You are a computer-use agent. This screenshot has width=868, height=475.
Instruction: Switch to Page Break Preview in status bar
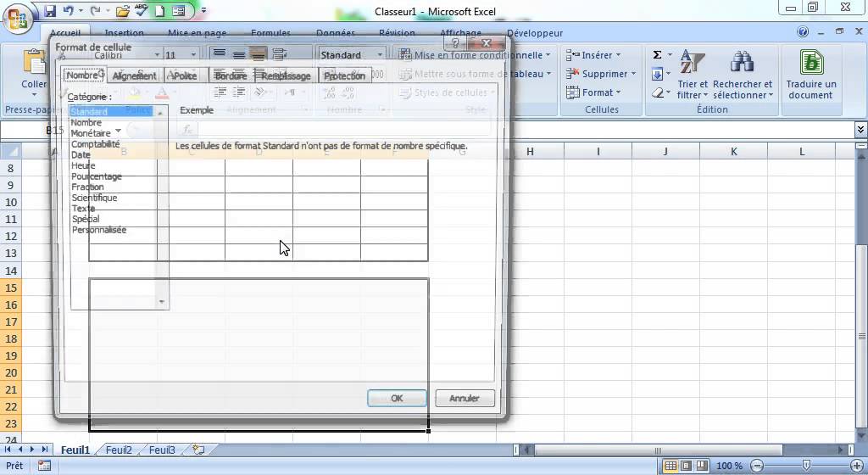point(701,467)
